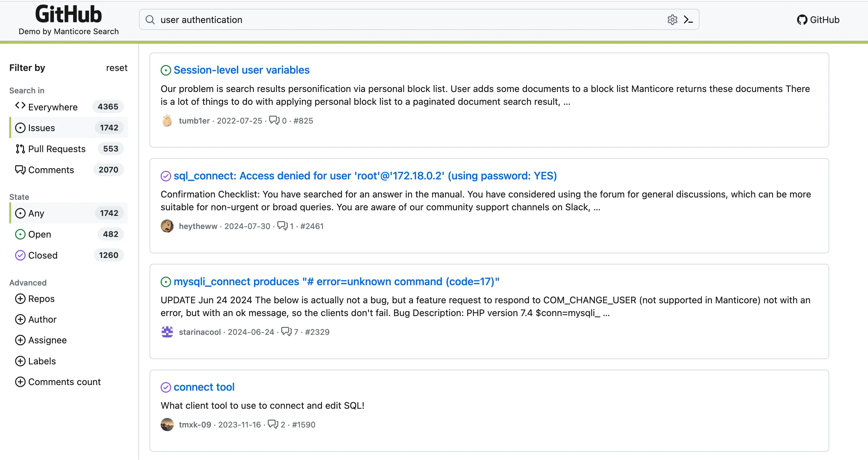The height and width of the screenshot is (460, 868).
Task: Click the Pull Requests tab in sidebar
Action: [57, 149]
